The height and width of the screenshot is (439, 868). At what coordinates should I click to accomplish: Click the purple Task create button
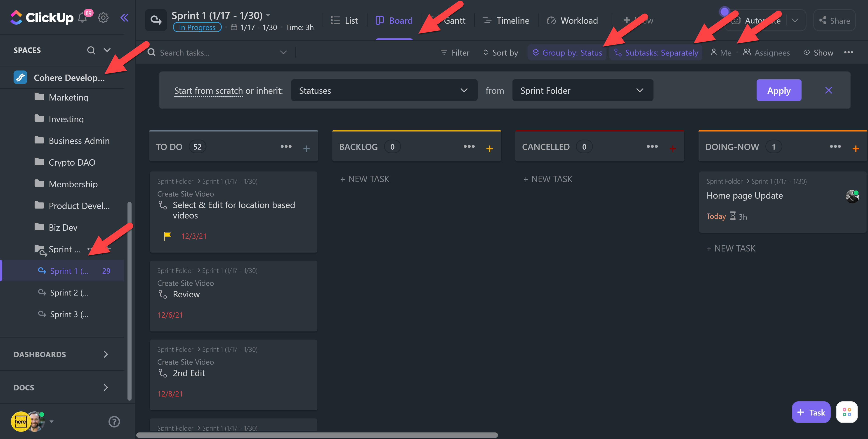pyautogui.click(x=811, y=412)
